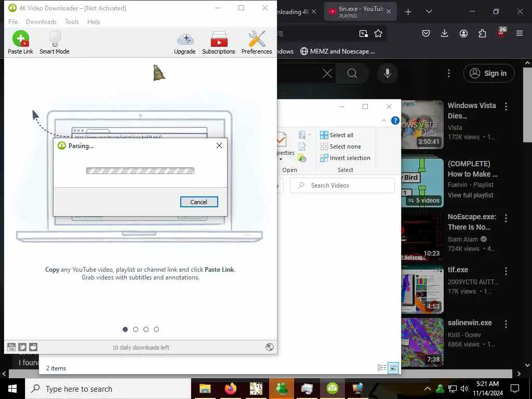Click Invert selection in File Explorer
The width and height of the screenshot is (532, 399).
coord(345,158)
